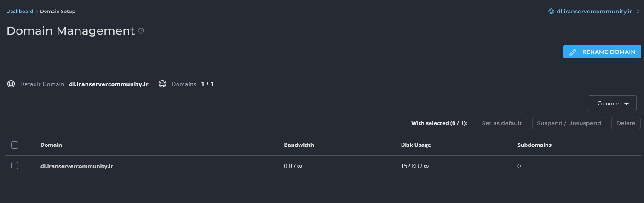Click the help icon beside Domain Management
This screenshot has width=644, height=203.
click(x=141, y=31)
